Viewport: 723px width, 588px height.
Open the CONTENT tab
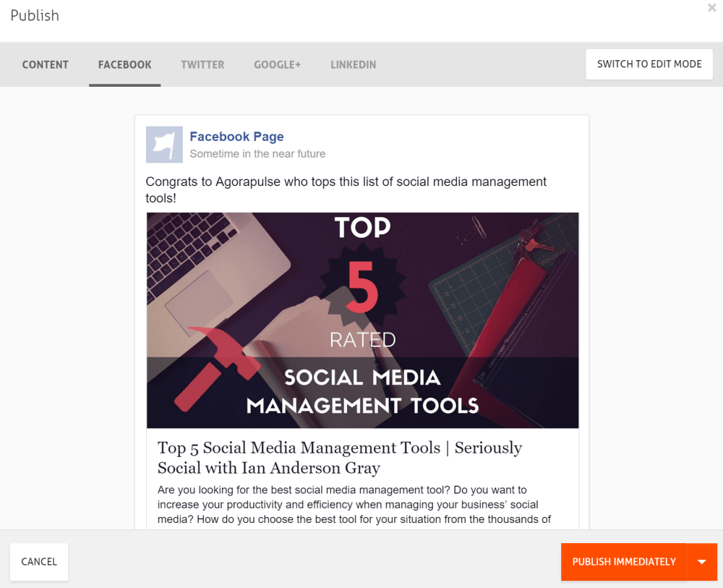pyautogui.click(x=45, y=64)
